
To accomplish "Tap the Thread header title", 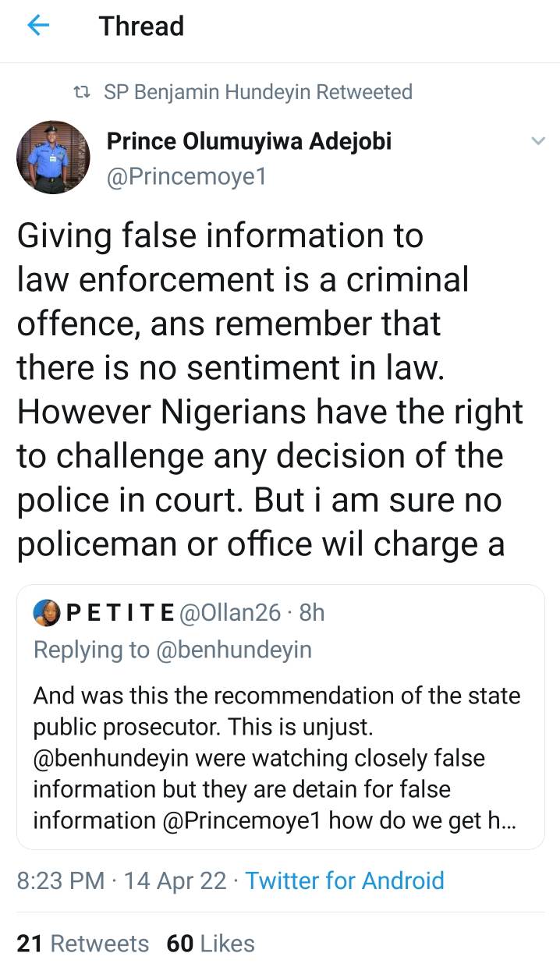I will coord(141,27).
